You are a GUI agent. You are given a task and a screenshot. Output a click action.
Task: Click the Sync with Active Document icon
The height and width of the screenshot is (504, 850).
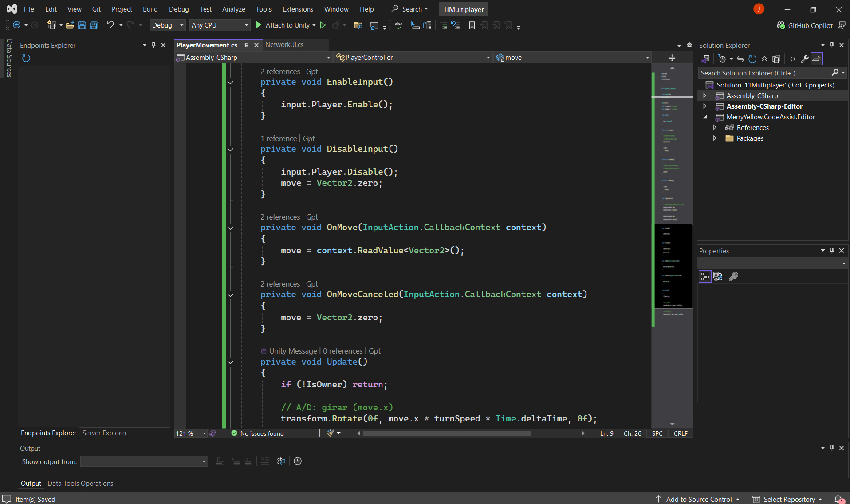740,59
